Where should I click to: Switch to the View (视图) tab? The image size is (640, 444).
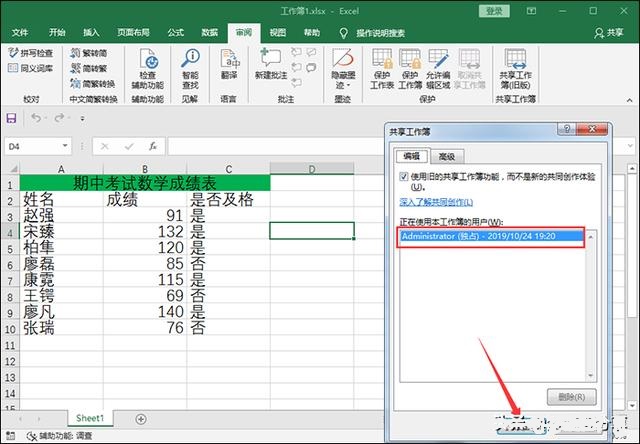tap(278, 33)
